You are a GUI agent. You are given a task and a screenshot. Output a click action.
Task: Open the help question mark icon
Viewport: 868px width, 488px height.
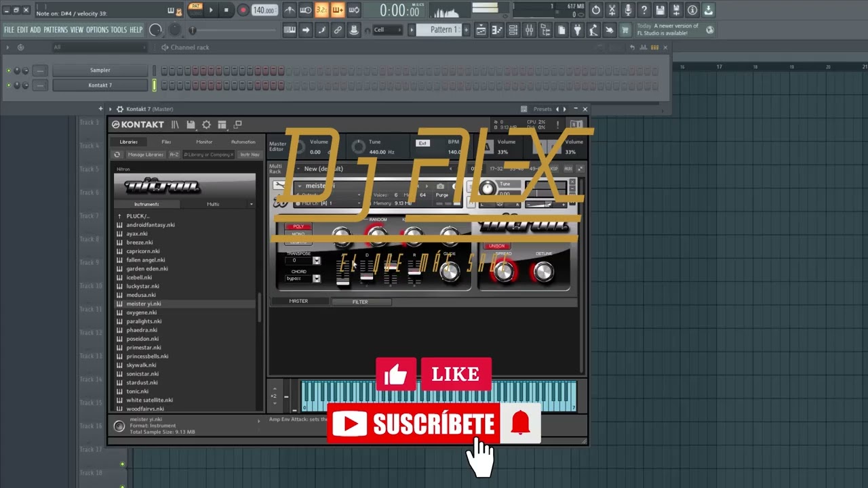[644, 10]
